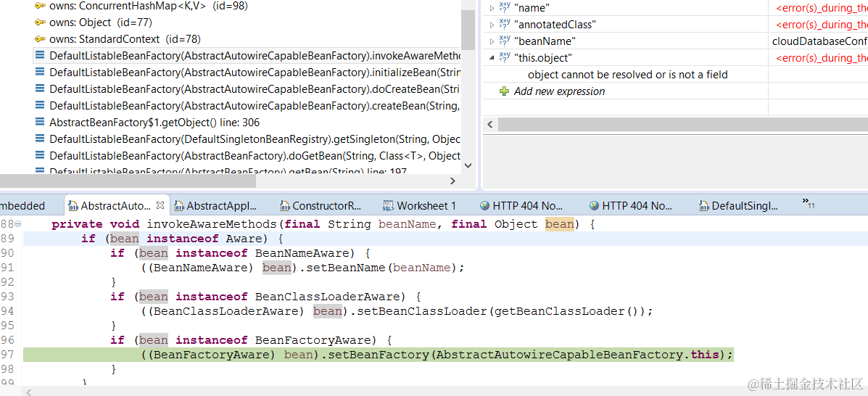Click the expression icon next to "name"
This screenshot has width=868, height=396.
click(505, 8)
